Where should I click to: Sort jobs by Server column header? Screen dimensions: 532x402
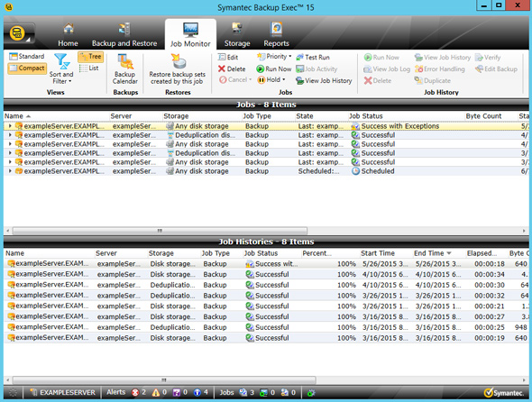tap(136, 116)
